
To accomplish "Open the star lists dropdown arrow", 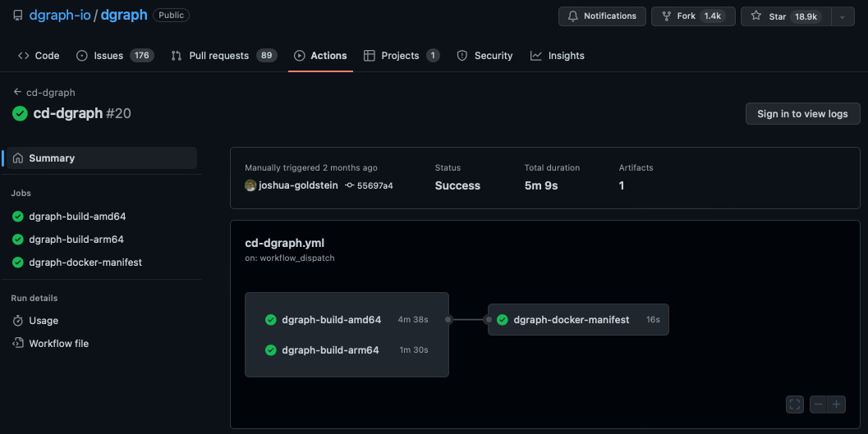I will tap(843, 16).
